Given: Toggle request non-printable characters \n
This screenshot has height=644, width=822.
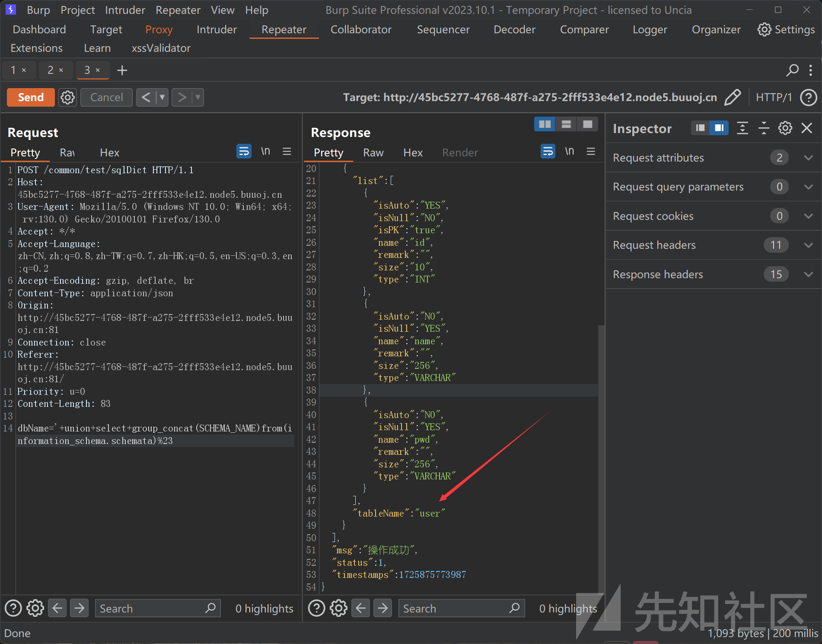Looking at the screenshot, I should pyautogui.click(x=265, y=151).
